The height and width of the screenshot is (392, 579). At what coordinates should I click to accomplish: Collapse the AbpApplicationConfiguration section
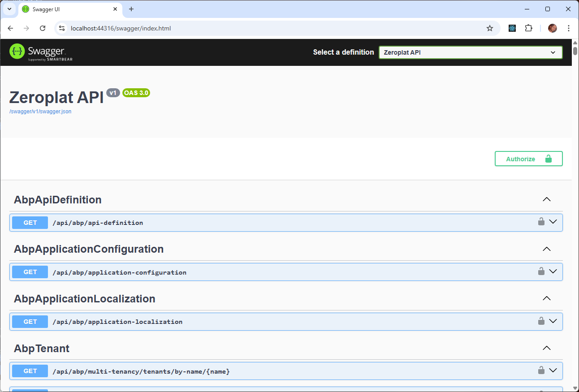click(x=546, y=249)
